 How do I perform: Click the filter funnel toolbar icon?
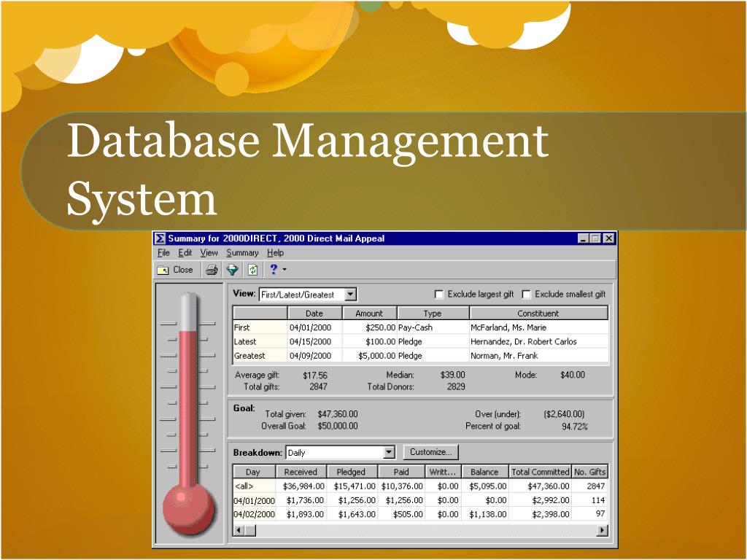point(232,270)
